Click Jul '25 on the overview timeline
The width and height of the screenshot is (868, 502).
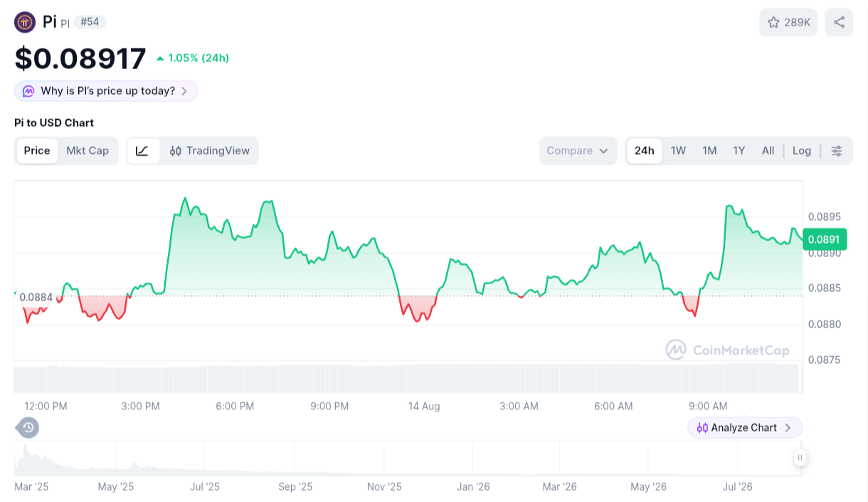tap(205, 487)
